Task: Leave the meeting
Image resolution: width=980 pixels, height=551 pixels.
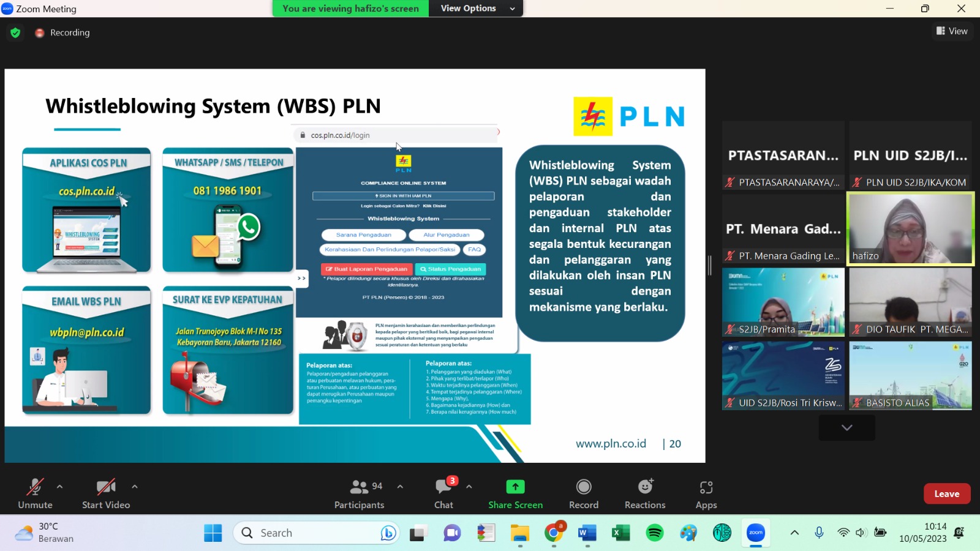Action: pos(947,493)
